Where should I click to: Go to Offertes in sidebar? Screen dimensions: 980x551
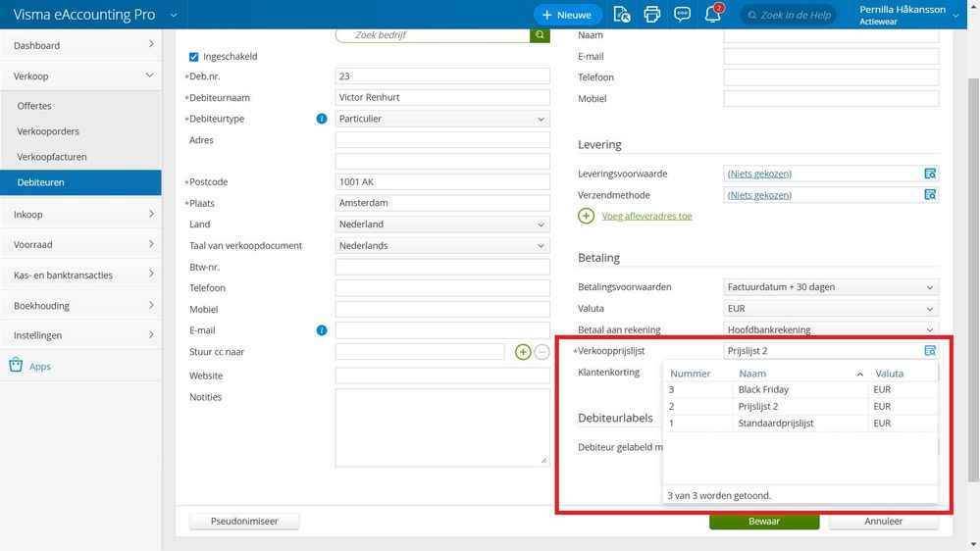(34, 106)
